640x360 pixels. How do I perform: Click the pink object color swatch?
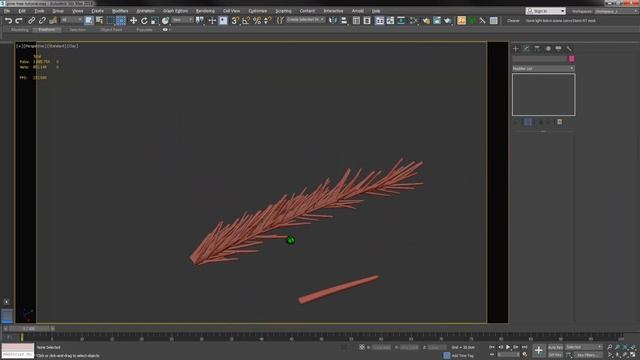(571, 59)
